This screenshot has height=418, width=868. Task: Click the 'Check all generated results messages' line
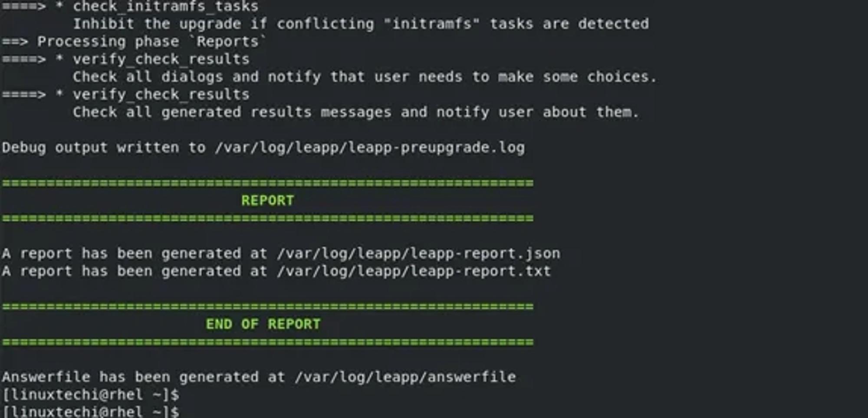tap(356, 112)
